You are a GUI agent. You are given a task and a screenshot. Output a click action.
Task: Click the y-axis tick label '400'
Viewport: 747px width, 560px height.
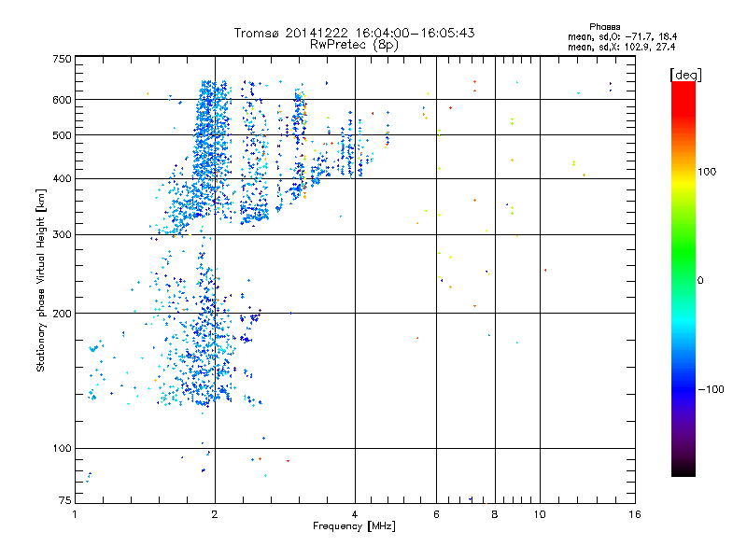pos(62,178)
